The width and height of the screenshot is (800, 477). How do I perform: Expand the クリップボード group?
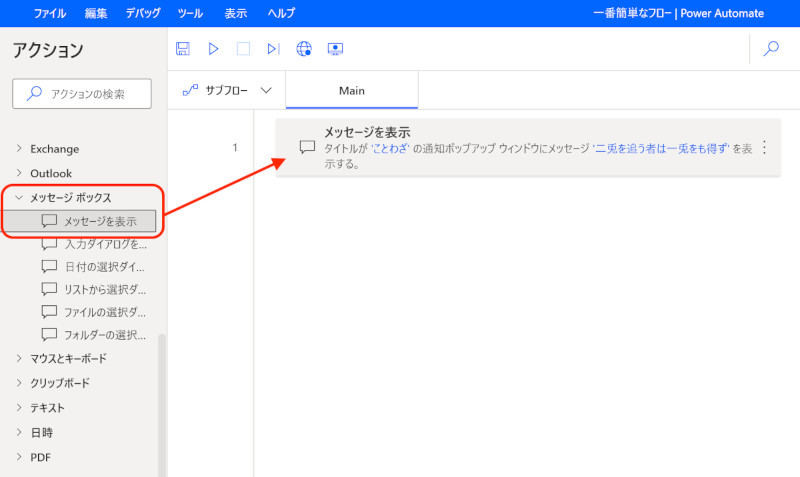[x=19, y=383]
